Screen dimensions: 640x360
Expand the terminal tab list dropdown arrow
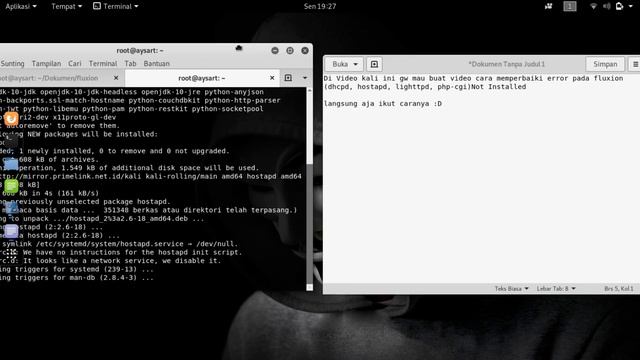pos(305,78)
